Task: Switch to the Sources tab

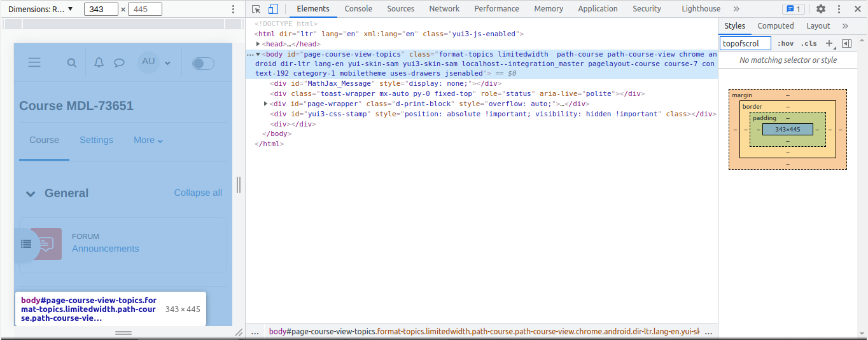Action: click(400, 9)
